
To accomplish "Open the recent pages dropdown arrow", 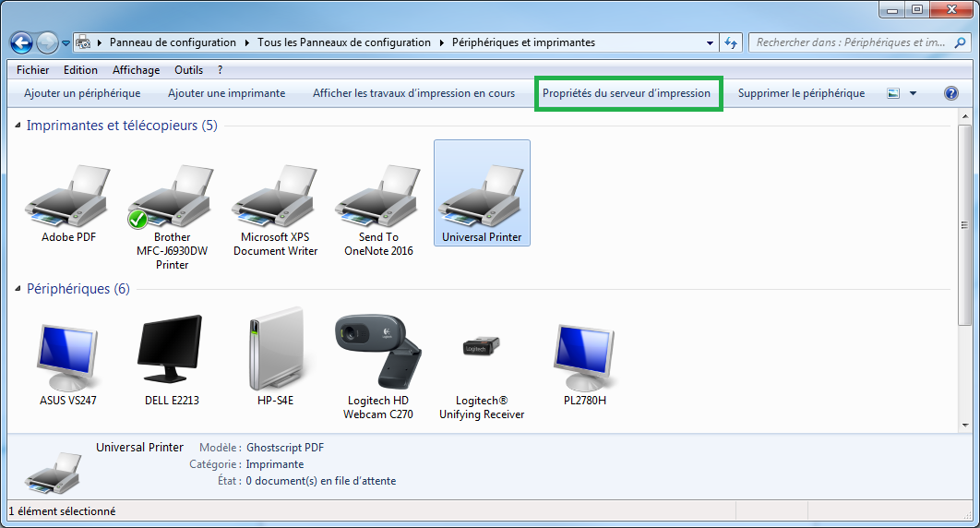I will pos(66,43).
